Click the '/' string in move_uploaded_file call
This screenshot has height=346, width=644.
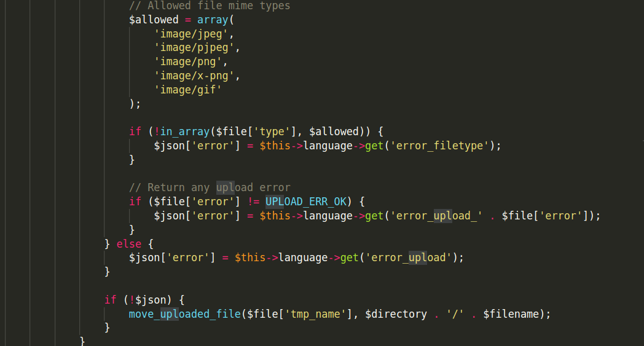(455, 314)
